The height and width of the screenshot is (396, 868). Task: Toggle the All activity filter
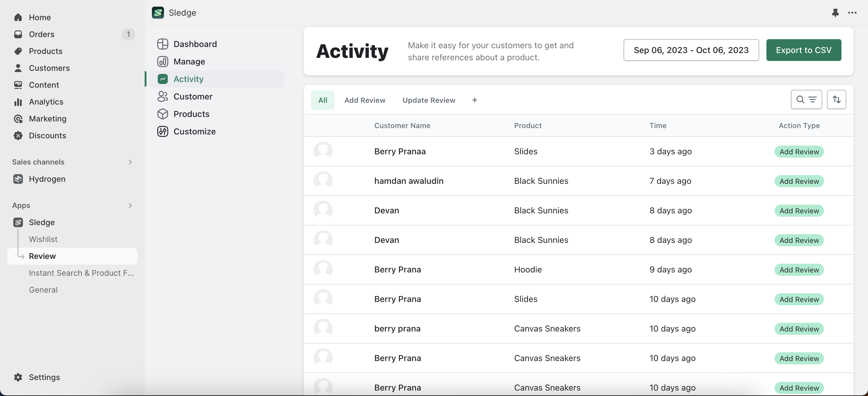pos(322,100)
